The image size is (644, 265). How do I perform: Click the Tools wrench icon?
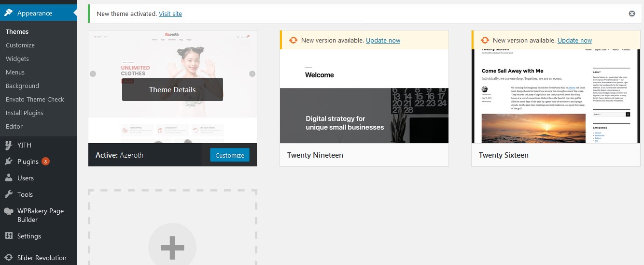(x=9, y=194)
